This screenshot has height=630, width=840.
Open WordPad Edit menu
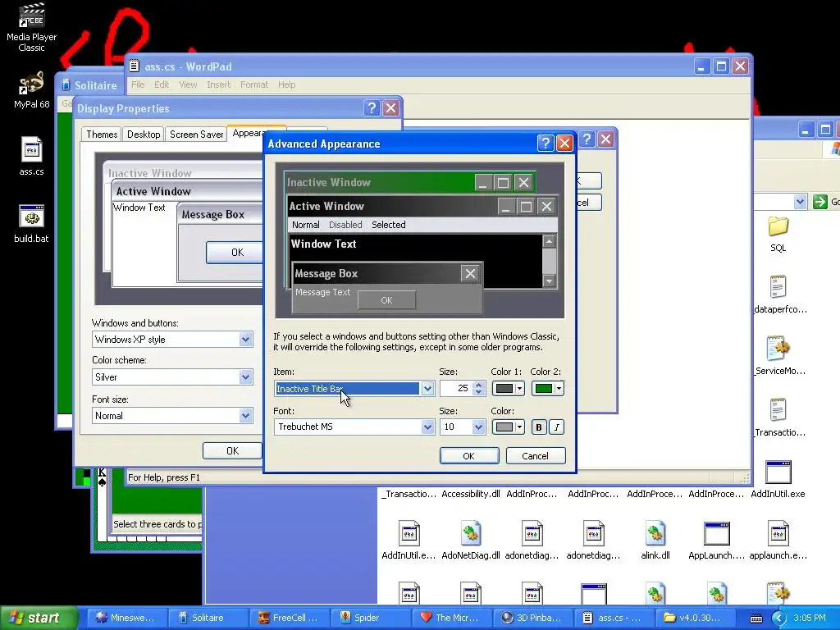point(162,84)
